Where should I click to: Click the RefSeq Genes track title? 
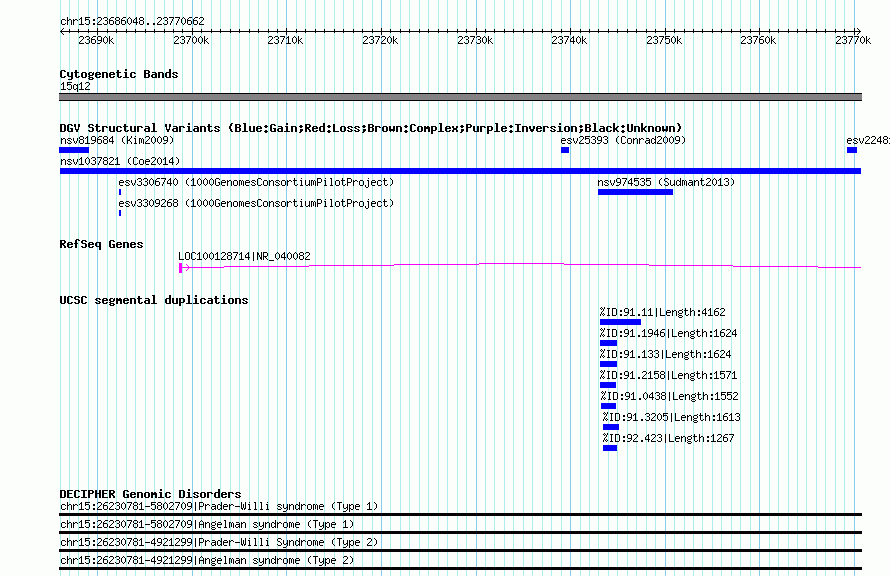tap(101, 244)
